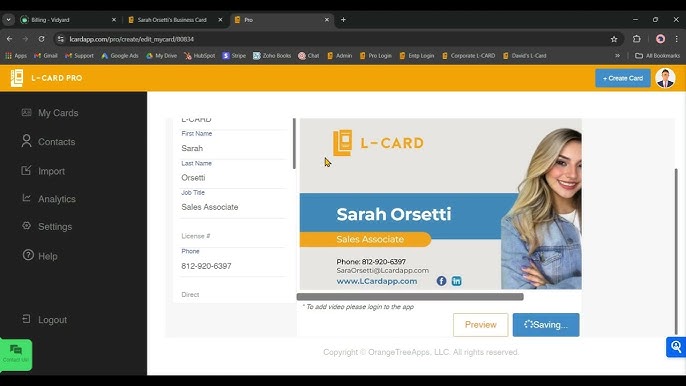Open the All Bookmarks folder
Image resolution: width=686 pixels, height=386 pixels.
point(657,56)
